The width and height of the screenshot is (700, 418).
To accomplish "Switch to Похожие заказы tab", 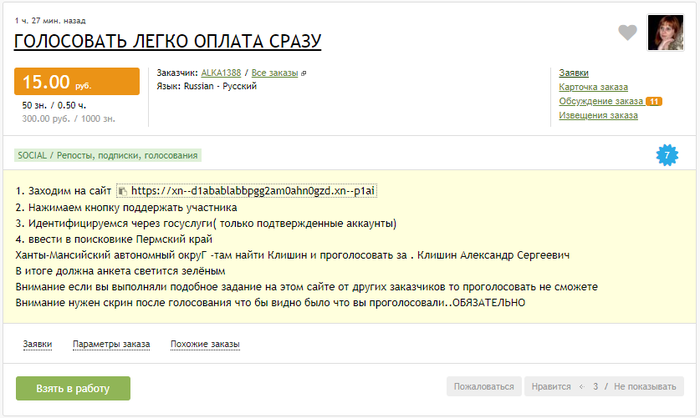I will coord(205,344).
